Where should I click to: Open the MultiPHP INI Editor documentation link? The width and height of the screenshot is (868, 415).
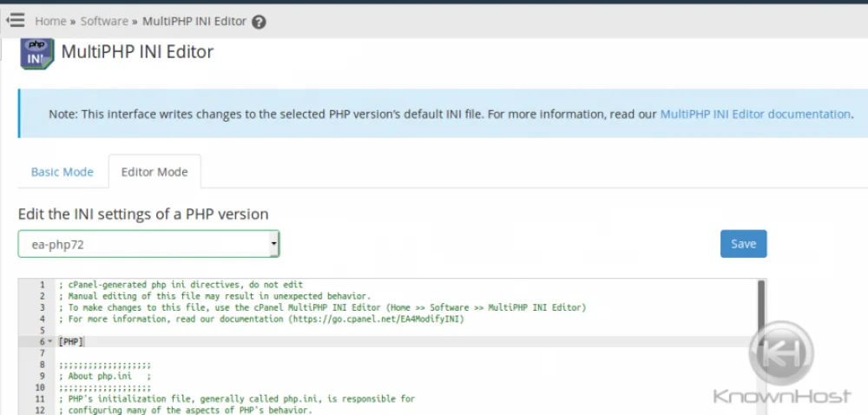[x=755, y=114]
